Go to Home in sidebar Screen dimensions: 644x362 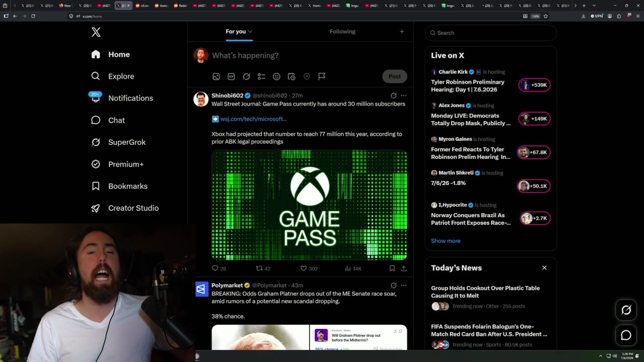[110, 54]
